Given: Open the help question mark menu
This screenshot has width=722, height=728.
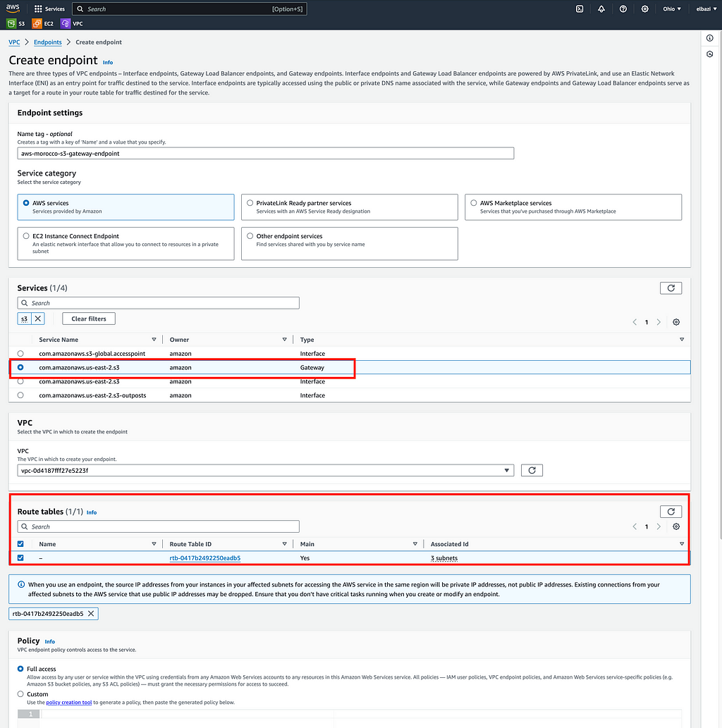Looking at the screenshot, I should click(x=623, y=9).
